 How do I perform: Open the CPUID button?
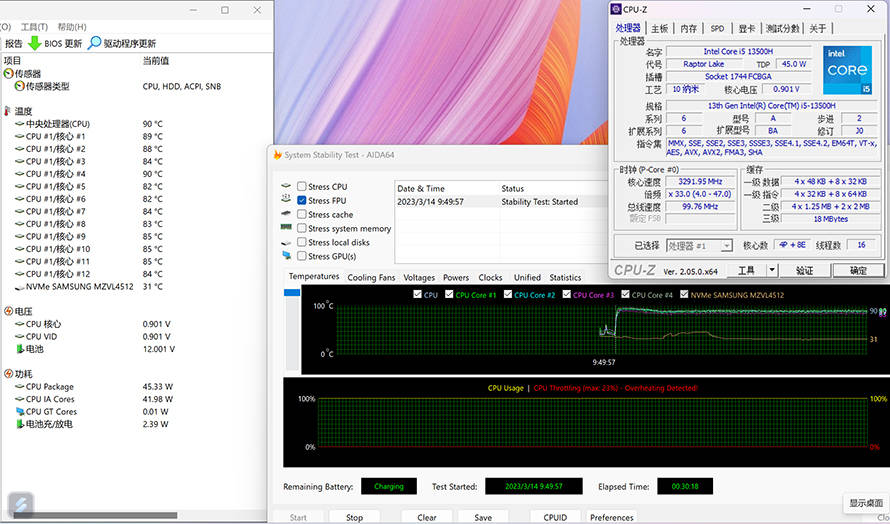(x=555, y=517)
